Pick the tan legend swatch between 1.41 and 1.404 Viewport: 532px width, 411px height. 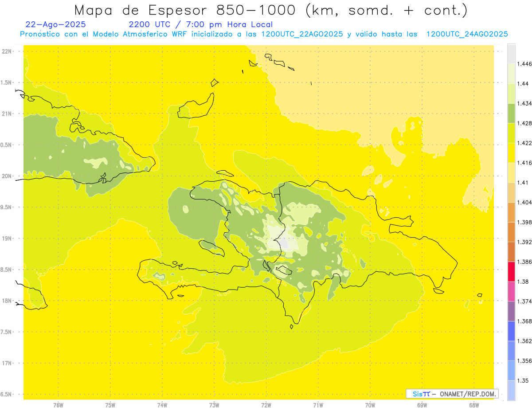511,192
